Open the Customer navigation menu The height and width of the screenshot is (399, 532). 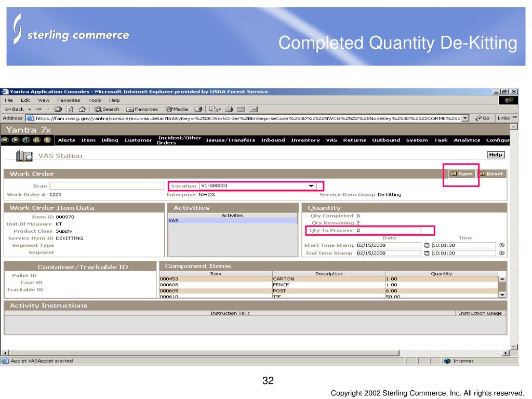coord(138,140)
